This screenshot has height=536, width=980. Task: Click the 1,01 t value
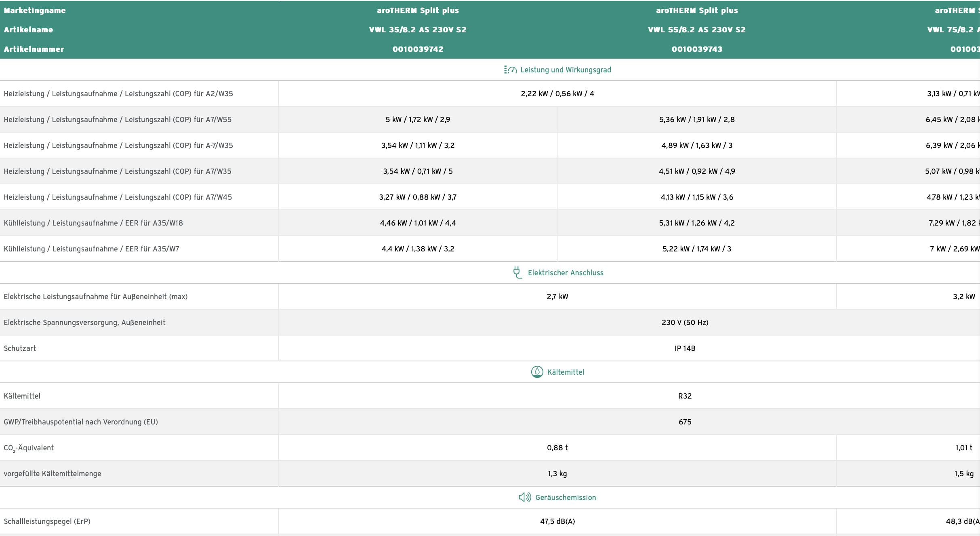tap(964, 448)
